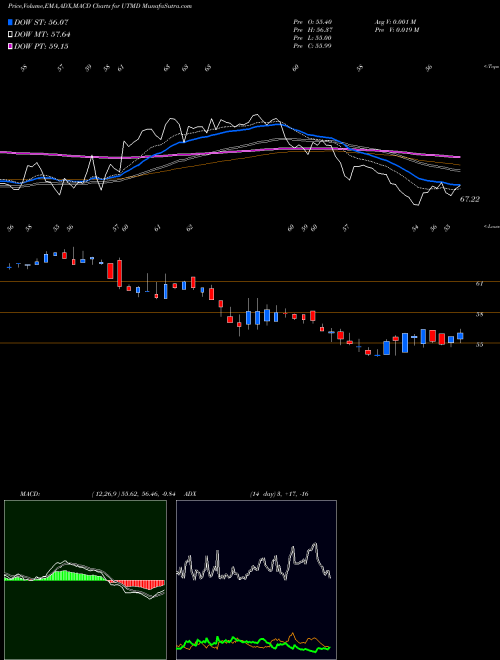The width and height of the screenshot is (500, 660).
Task: Click the 67.22 price label on EMA chart
Action: coord(469,200)
